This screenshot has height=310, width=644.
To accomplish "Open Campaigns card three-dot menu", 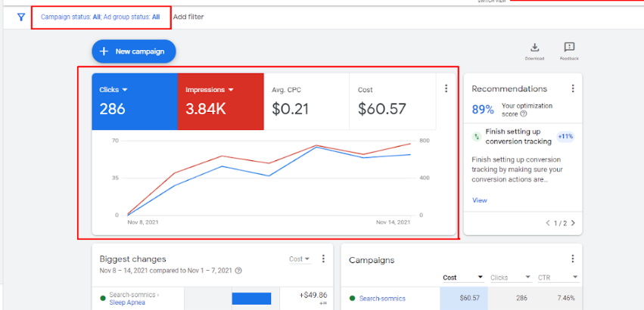I will pyautogui.click(x=573, y=259).
